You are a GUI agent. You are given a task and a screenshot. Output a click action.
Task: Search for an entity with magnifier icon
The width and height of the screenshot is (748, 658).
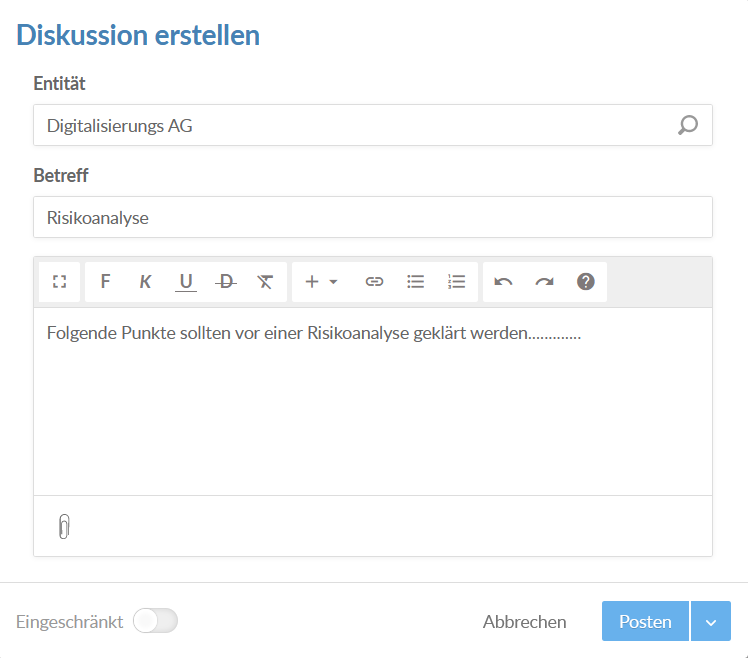[x=688, y=125]
